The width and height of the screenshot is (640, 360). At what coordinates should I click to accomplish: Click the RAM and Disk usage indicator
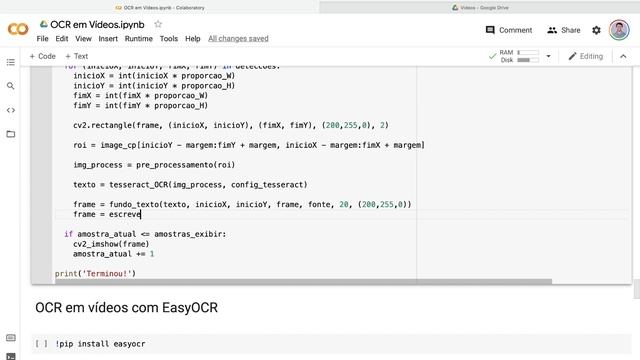click(514, 56)
